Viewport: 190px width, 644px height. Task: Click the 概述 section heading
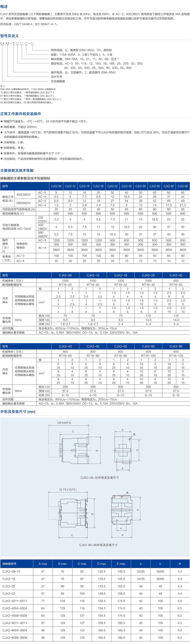(4, 7)
